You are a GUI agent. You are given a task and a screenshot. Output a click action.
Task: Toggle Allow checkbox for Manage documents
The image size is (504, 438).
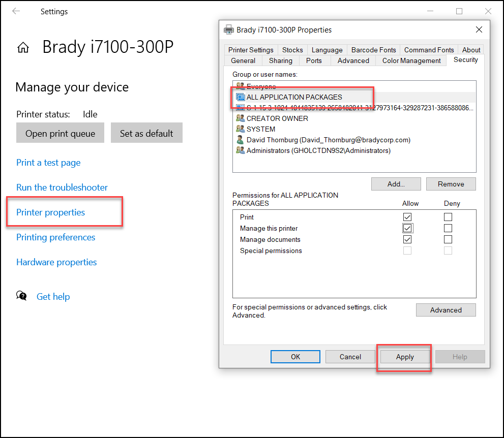coord(407,239)
